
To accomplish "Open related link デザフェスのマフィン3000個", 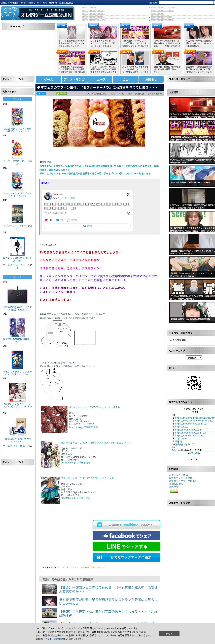I will pos(95,174).
